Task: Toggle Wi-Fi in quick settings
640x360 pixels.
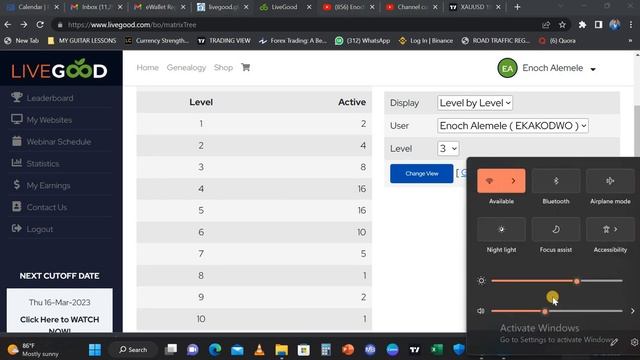Action: click(489, 181)
